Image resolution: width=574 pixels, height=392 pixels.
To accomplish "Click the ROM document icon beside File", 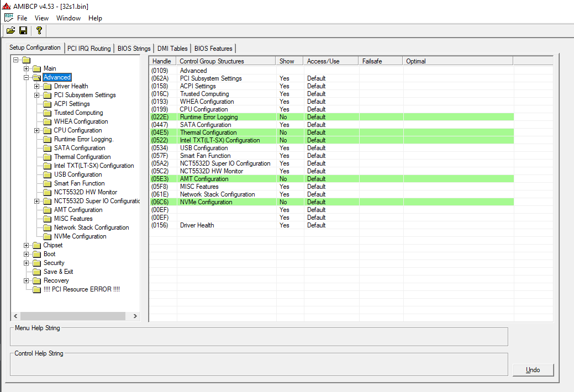I will click(x=9, y=18).
